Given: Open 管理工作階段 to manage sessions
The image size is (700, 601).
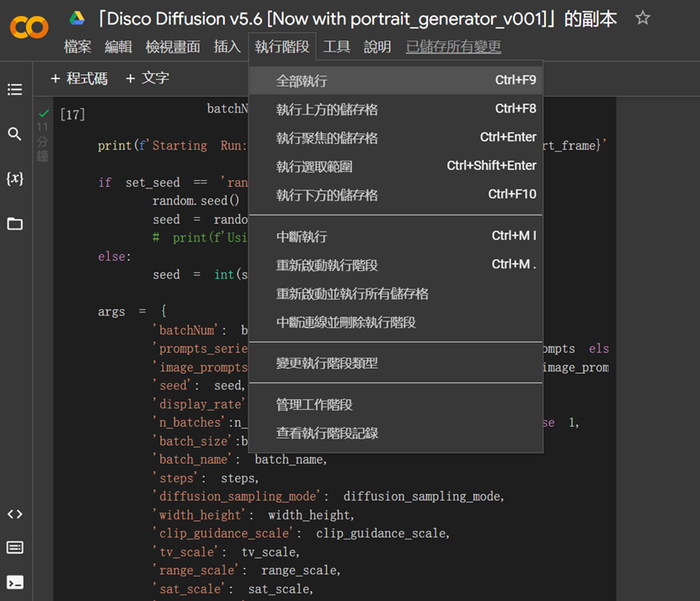Looking at the screenshot, I should point(396,405).
